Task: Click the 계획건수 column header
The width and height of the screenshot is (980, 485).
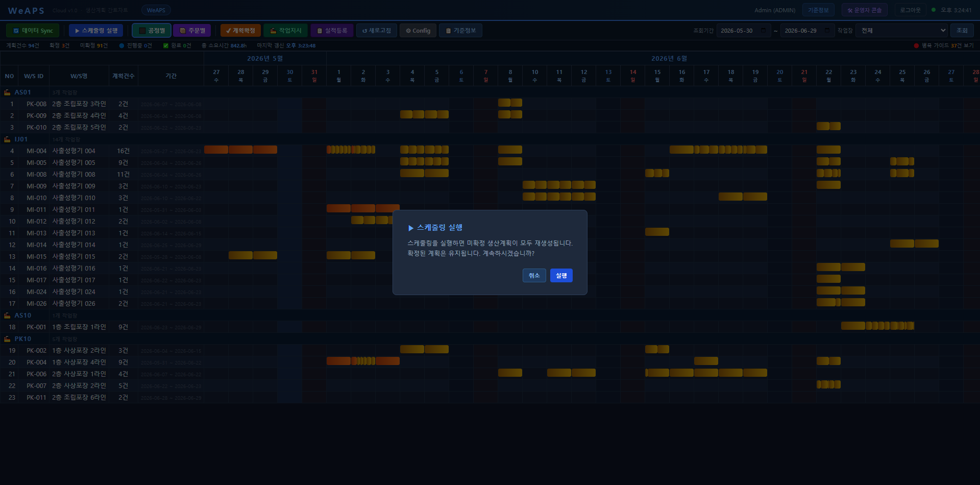Action: (123, 76)
